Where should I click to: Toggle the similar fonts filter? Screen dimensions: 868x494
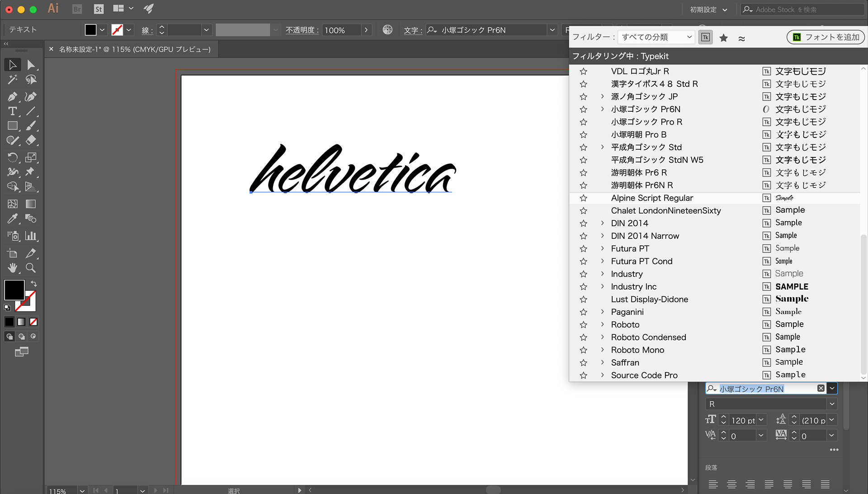742,38
